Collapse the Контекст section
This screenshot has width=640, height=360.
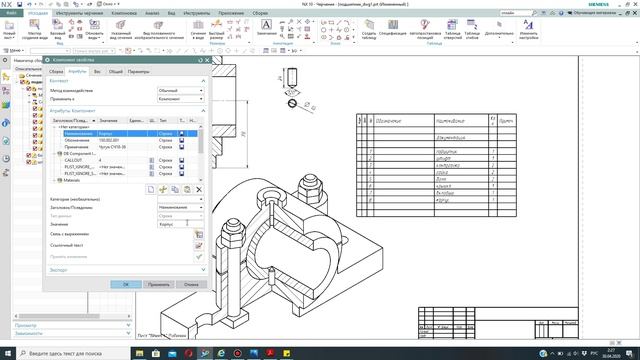coord(203,81)
